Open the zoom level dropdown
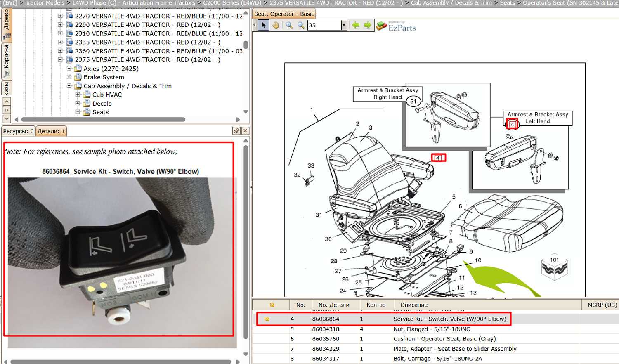 [344, 25]
